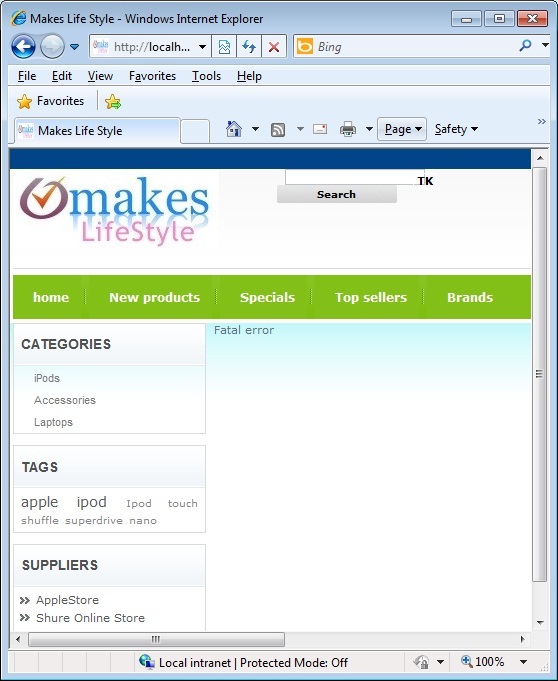
Task: Click the greyed Forward arrow button
Action: [52, 46]
